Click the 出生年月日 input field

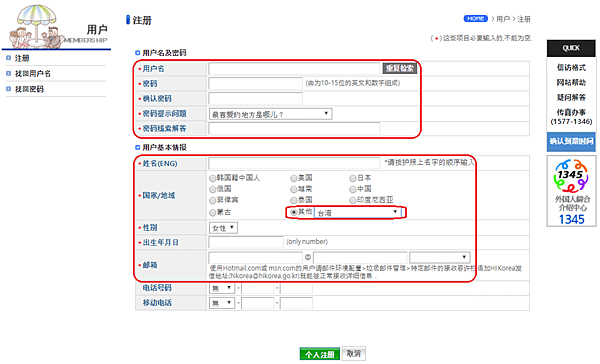pos(246,242)
